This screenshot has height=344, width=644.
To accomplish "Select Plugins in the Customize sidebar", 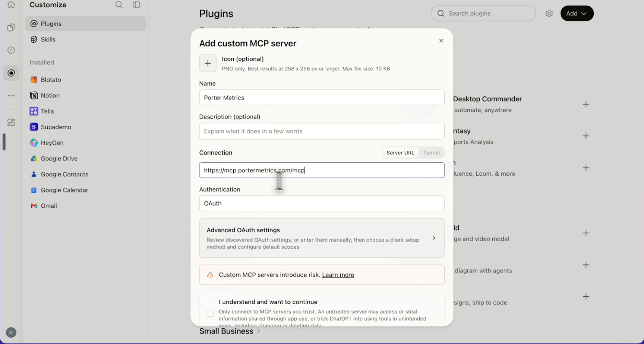I will click(85, 24).
